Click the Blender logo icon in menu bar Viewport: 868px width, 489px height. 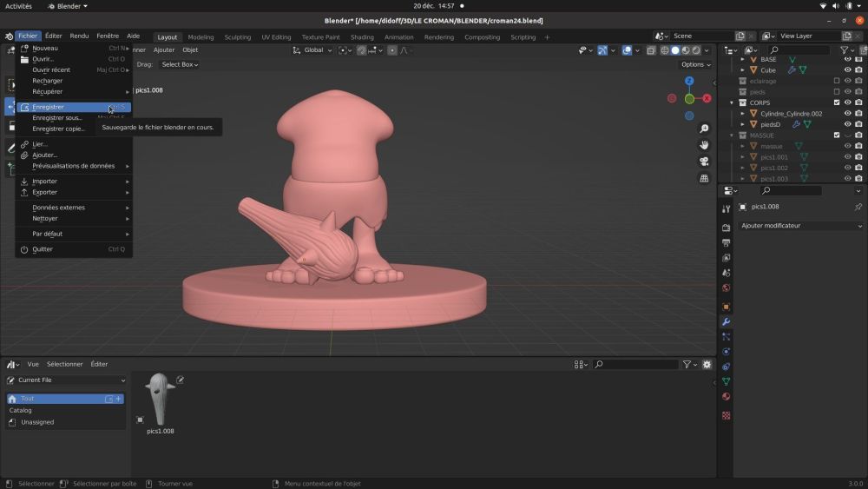point(9,36)
